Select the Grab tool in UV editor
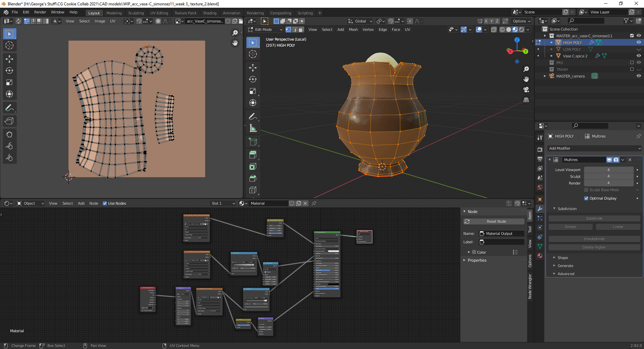The image size is (644, 349). pyautogui.click(x=9, y=135)
